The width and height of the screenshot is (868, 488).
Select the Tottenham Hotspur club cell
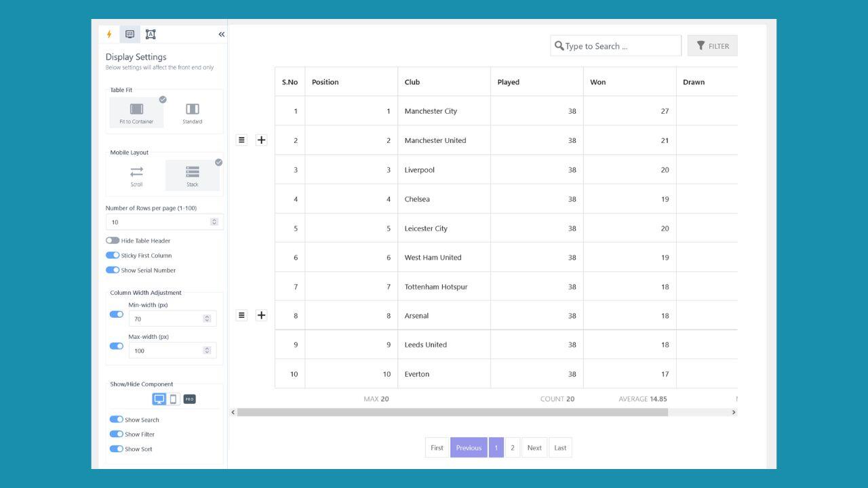click(x=444, y=287)
